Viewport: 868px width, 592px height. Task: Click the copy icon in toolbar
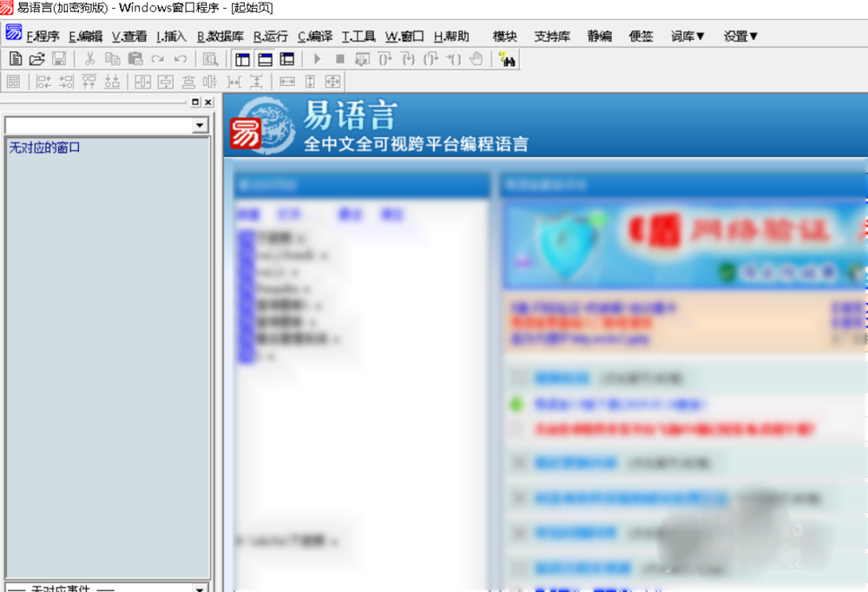[x=112, y=59]
